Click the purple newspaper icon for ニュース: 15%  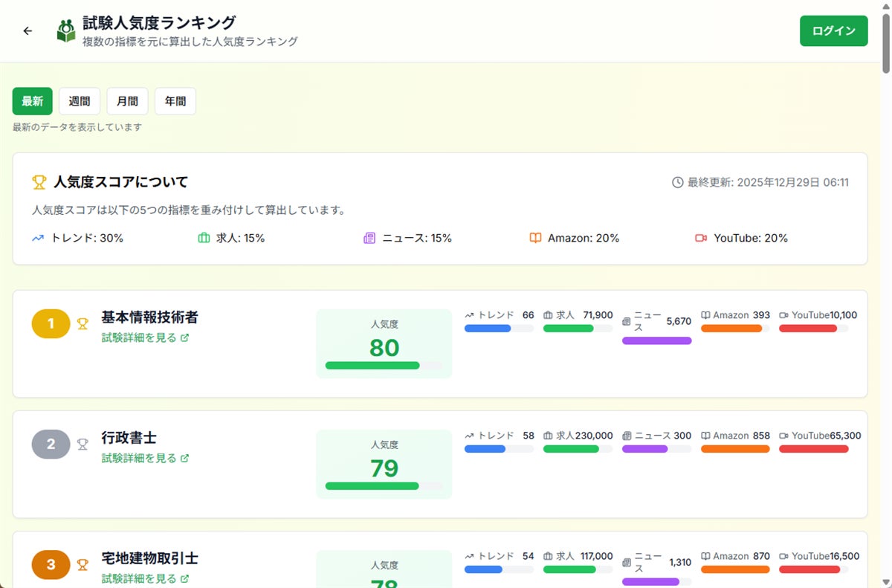(x=369, y=239)
